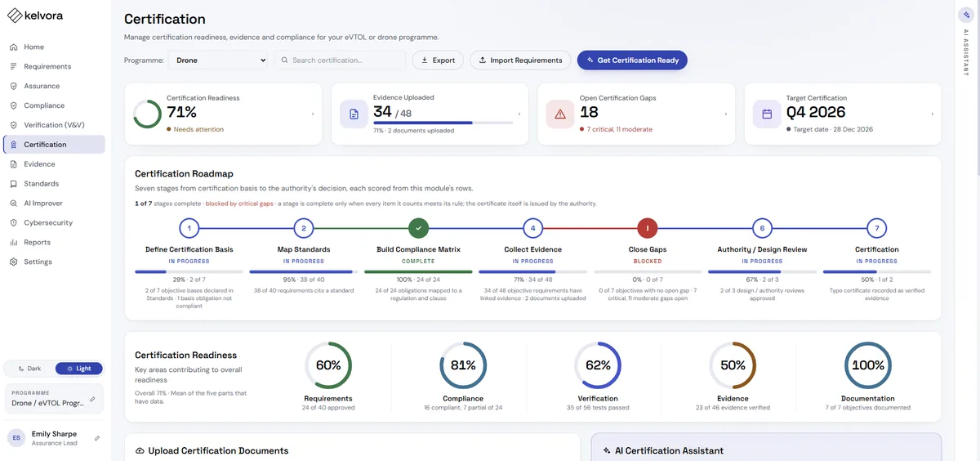This screenshot has width=980, height=461.
Task: Expand the Certification Readiness card chevron
Action: coord(313,114)
